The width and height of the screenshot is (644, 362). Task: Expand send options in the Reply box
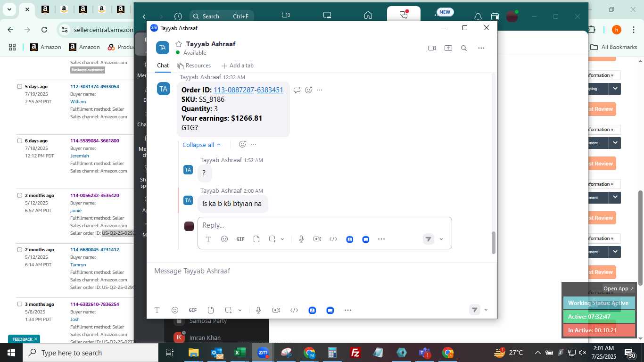point(441,239)
